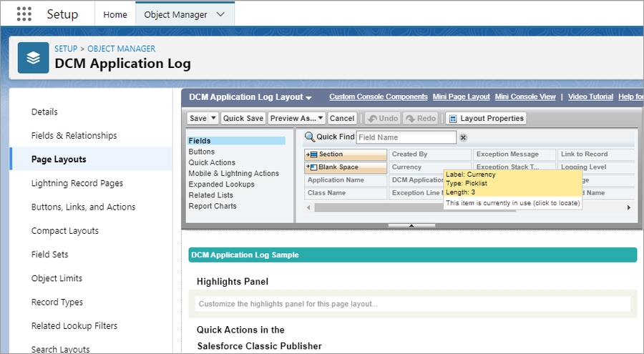Click the Quick Save button
The width and height of the screenshot is (644, 354).
[x=243, y=119]
